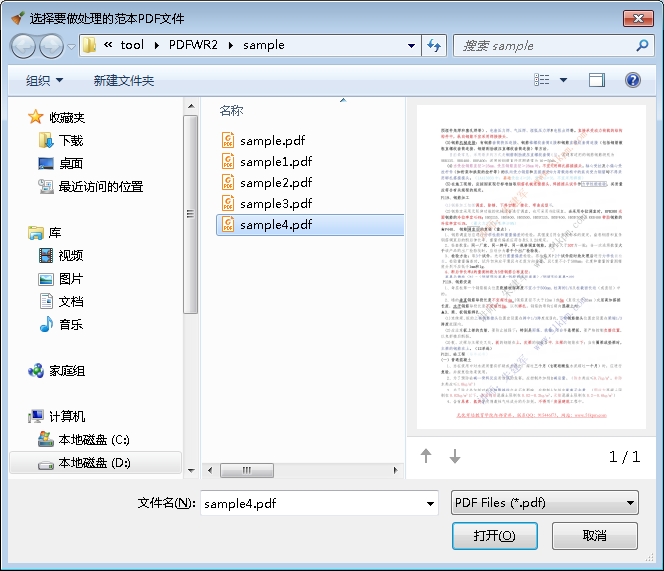Screen dimensions: 664x571
Task: Go to next preview page down arrow
Action: click(x=455, y=456)
